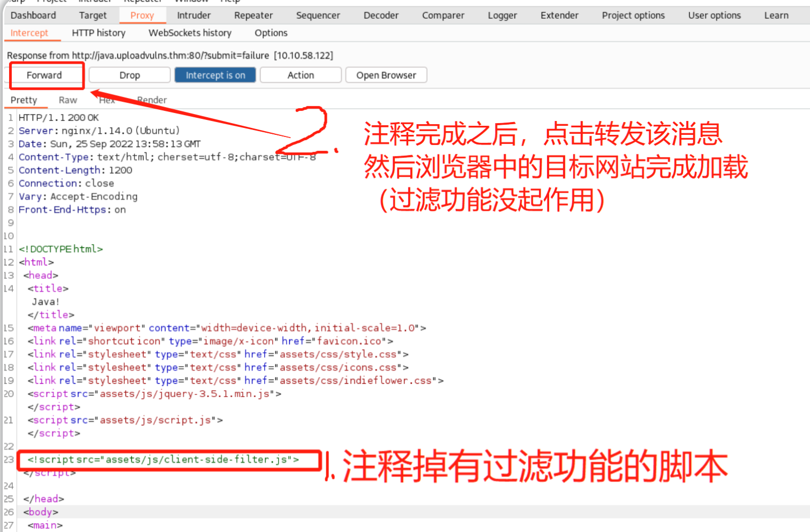810x532 pixels.
Task: Go to the Repeater tab
Action: [253, 16]
